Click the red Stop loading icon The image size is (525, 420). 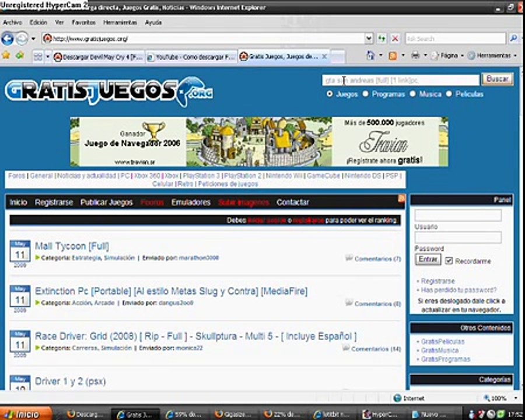395,39
